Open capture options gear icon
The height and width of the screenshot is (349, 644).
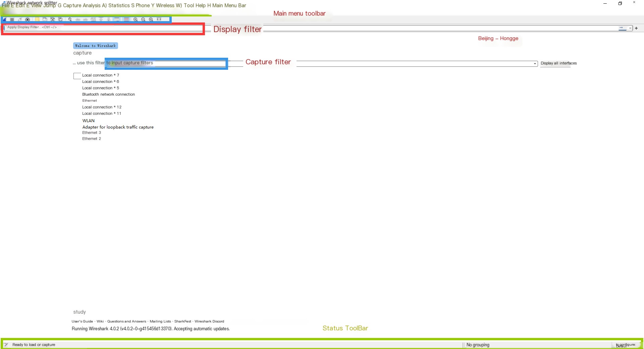[x=28, y=19]
